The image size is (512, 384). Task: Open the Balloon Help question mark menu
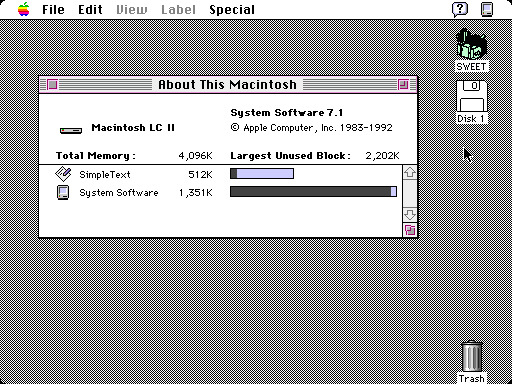coord(460,9)
